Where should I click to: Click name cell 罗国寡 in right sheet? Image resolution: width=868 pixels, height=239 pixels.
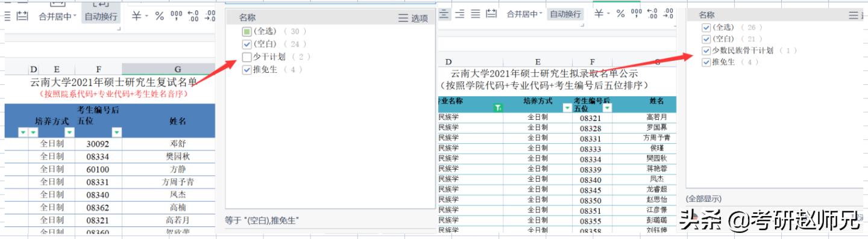point(656,128)
